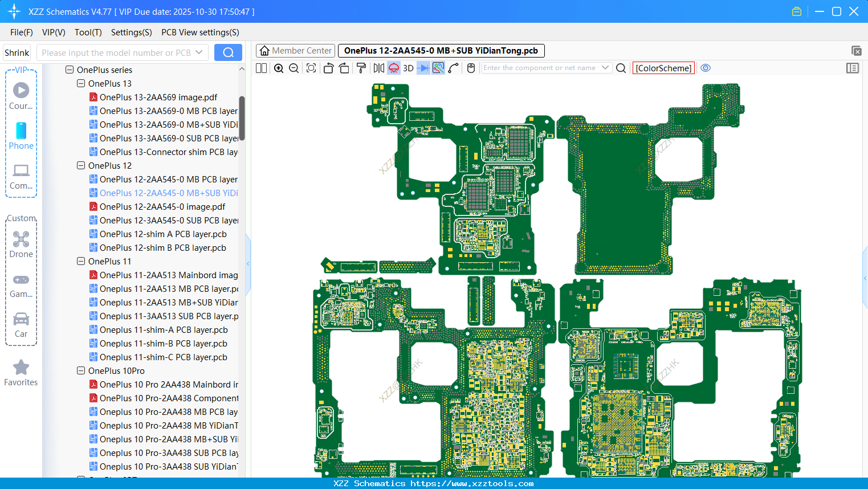
Task: Open the Tool(T) menu
Action: (x=88, y=32)
